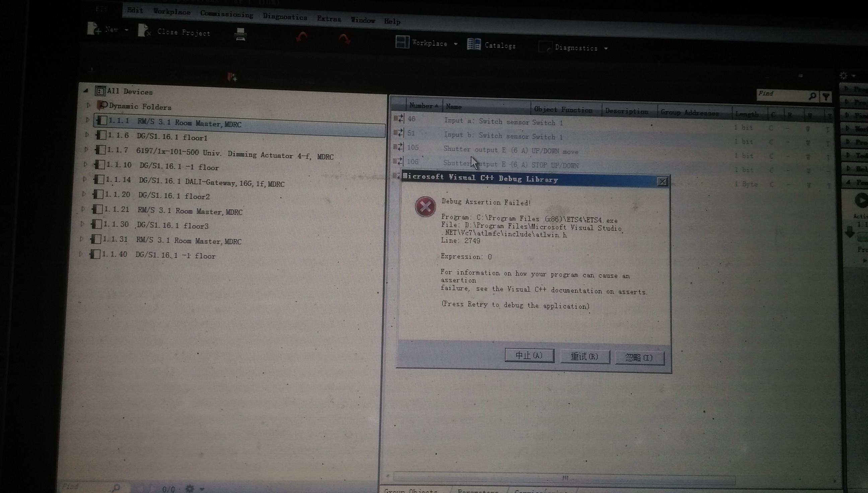Expand device 1.1.6 DG/S1.16.1 floor1

(87, 134)
